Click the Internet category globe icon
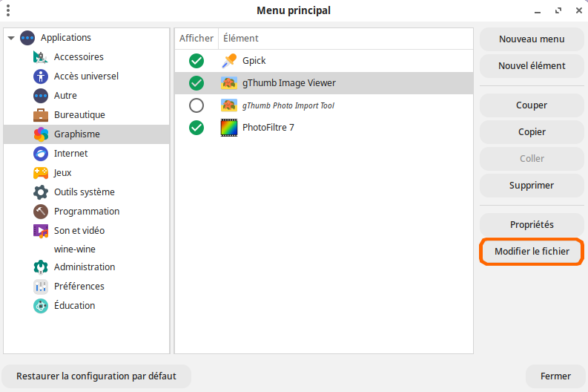The image size is (588, 392). coord(41,154)
